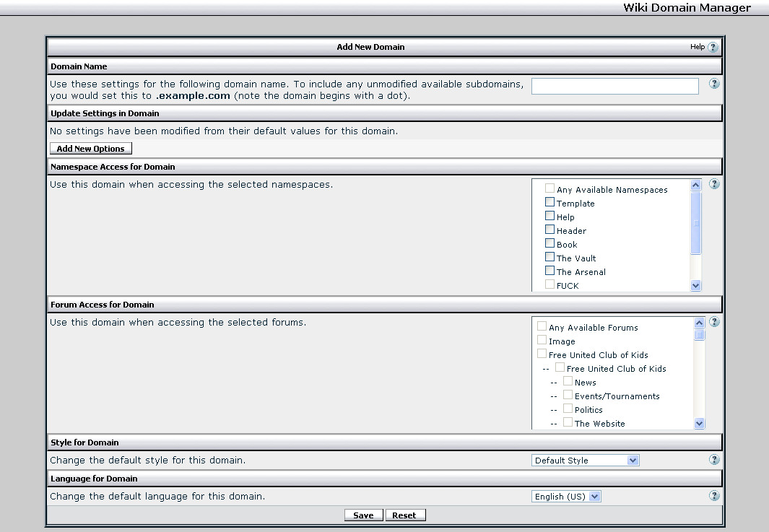769x532 pixels.
Task: Tick The Vault namespace checkbox
Action: coord(549,258)
